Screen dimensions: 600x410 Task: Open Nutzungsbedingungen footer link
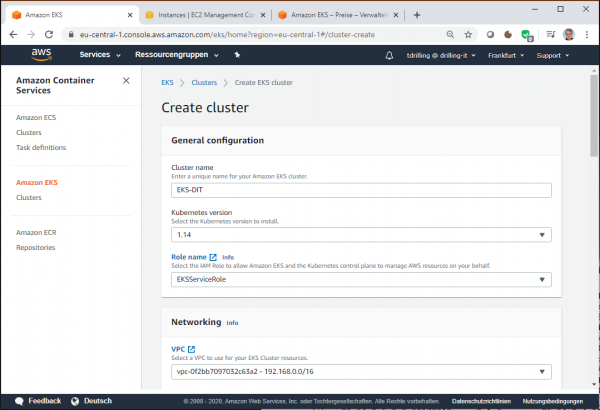pyautogui.click(x=553, y=401)
